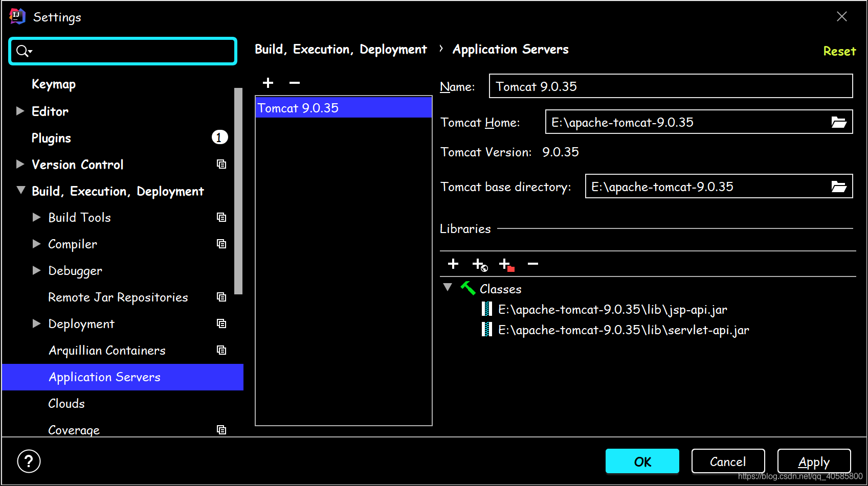Click project-level icon beside Build Tools

click(x=221, y=217)
